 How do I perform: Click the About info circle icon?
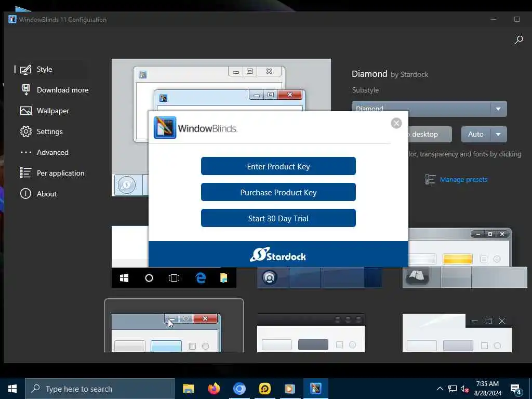click(26, 194)
